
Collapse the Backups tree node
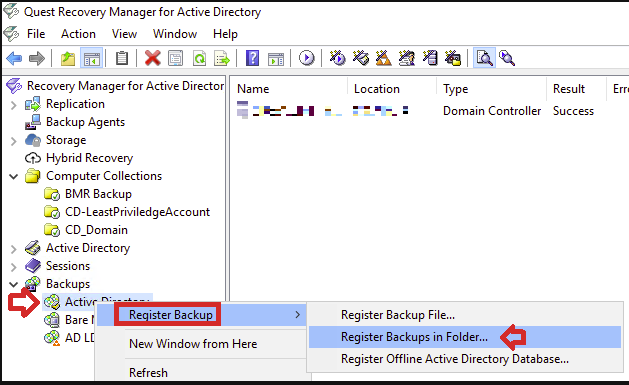coord(14,284)
